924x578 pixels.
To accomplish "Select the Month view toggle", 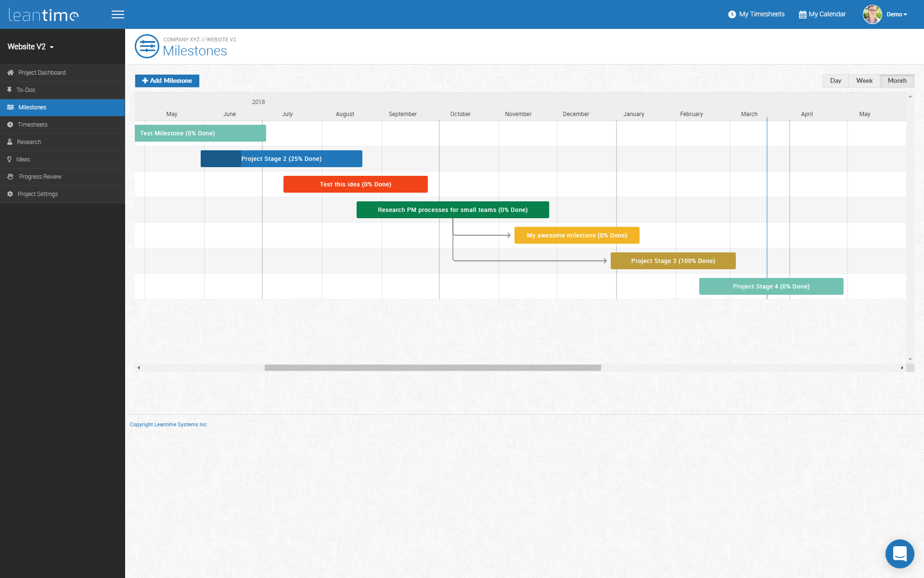I will pyautogui.click(x=897, y=81).
